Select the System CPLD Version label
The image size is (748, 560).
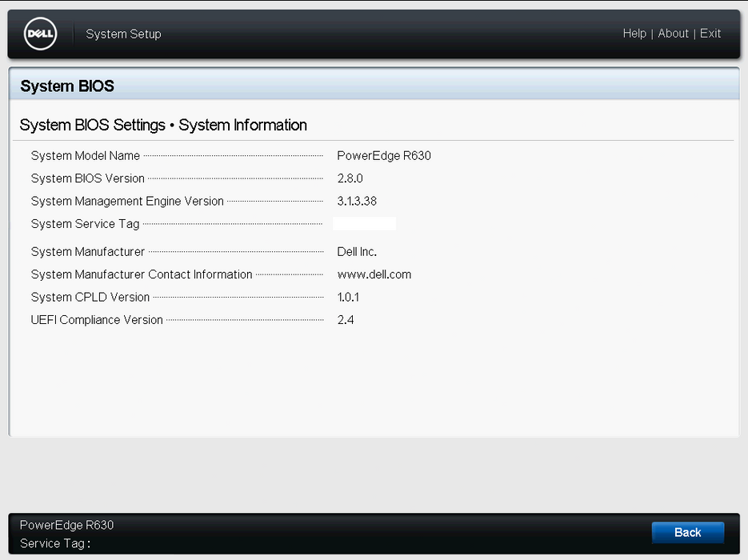tap(90, 297)
